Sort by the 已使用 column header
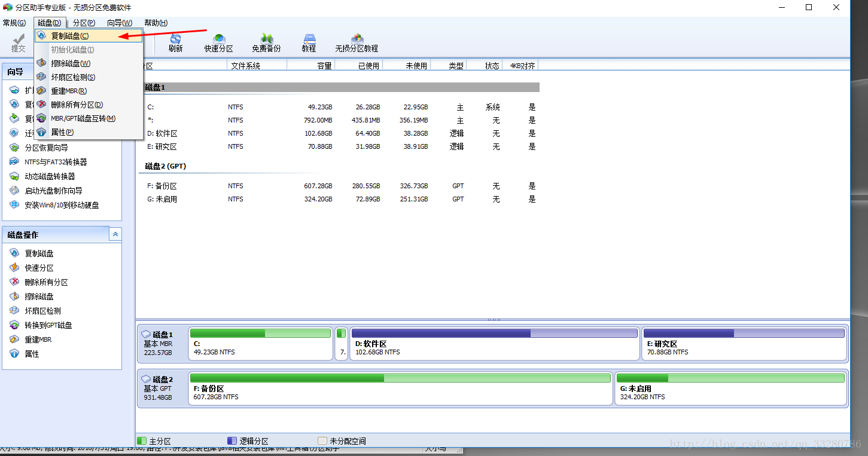868x456 pixels. click(x=359, y=66)
